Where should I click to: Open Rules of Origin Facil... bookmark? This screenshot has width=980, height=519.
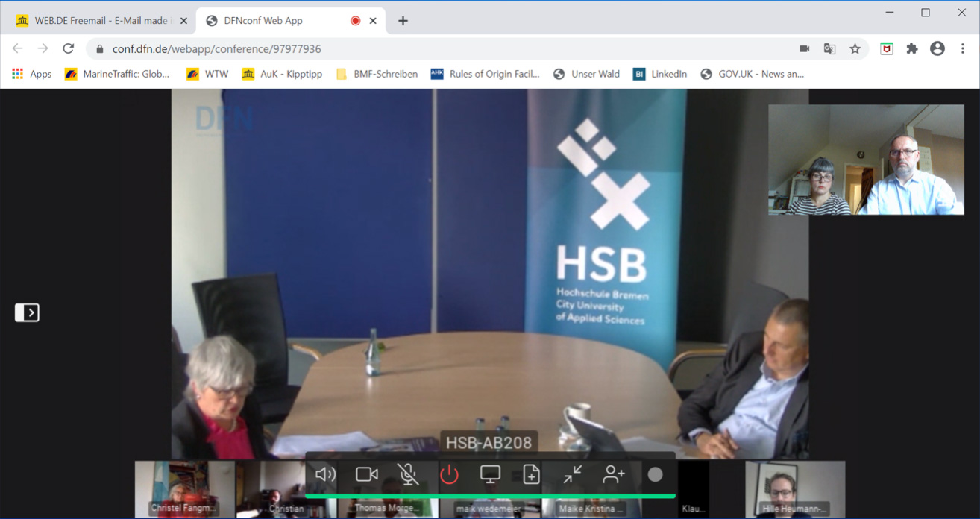[x=486, y=74]
